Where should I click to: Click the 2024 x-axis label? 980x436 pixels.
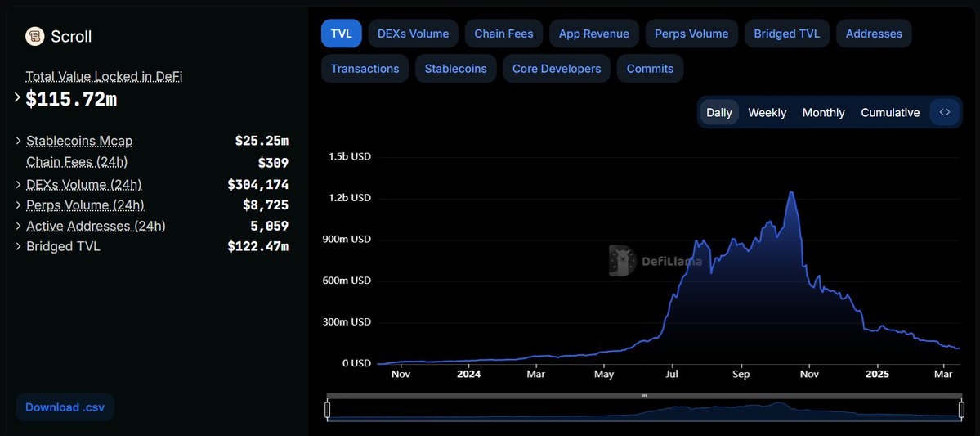(x=469, y=374)
